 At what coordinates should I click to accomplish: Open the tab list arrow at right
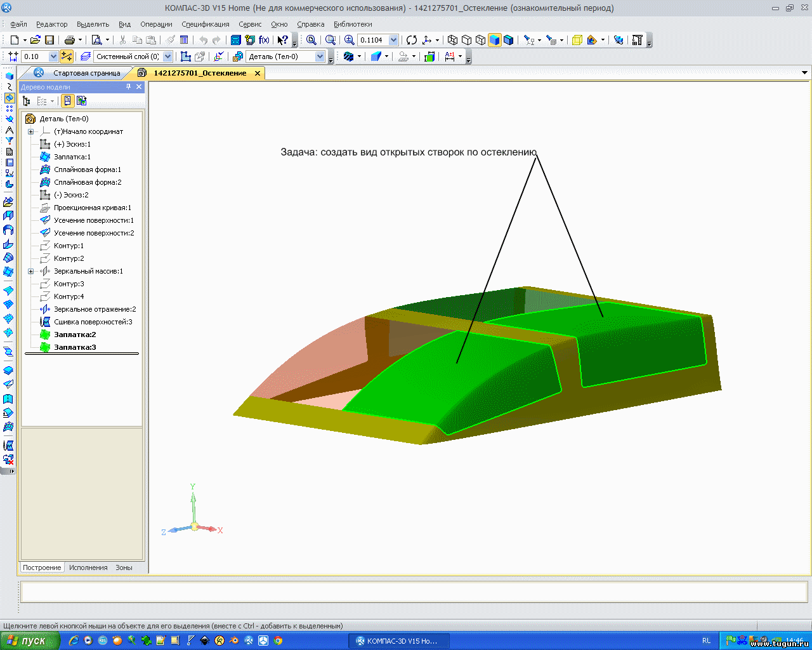pos(805,73)
